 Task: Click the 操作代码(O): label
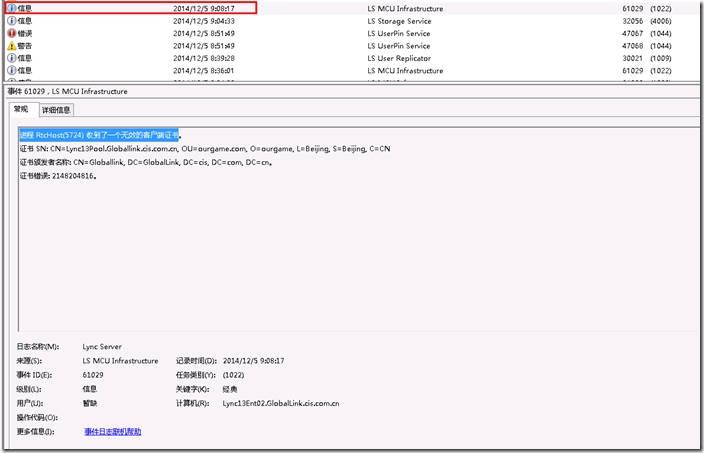(x=37, y=418)
